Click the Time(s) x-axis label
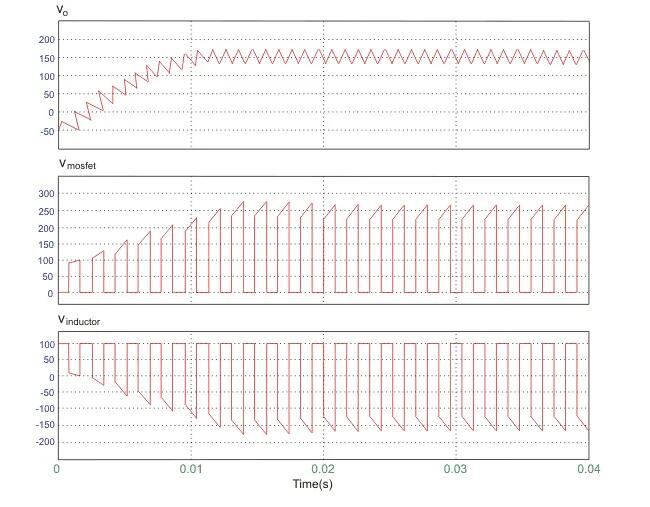650x507 pixels. point(320,484)
